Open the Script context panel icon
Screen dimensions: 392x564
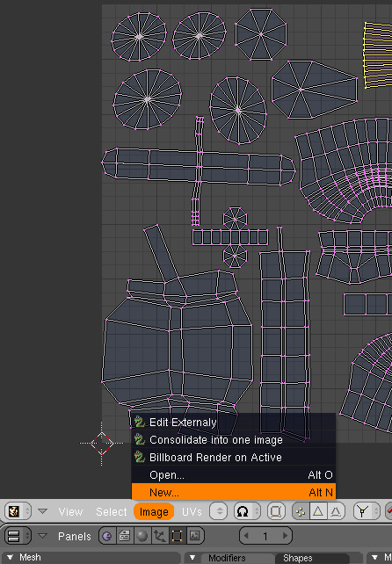click(125, 536)
